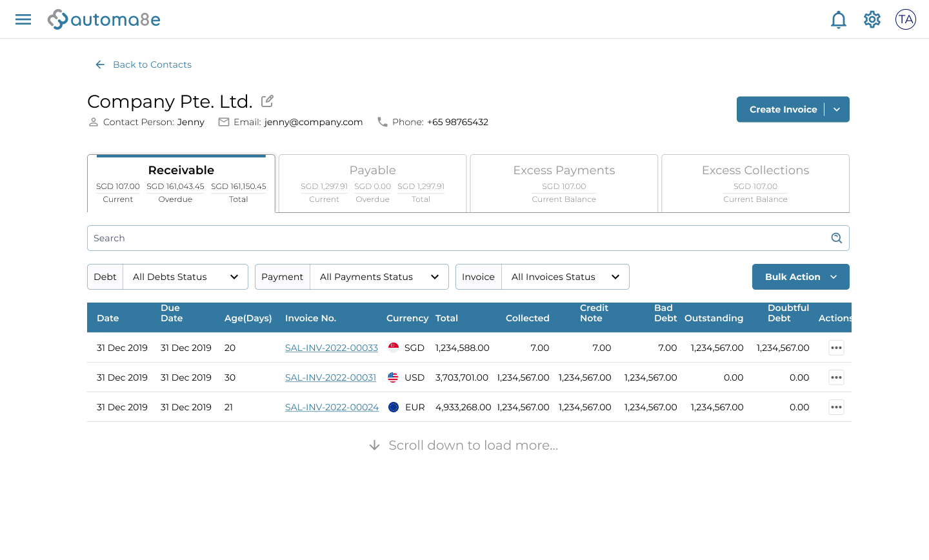Edit the company name with pencil icon
Image resolution: width=929 pixels, height=560 pixels.
click(267, 101)
